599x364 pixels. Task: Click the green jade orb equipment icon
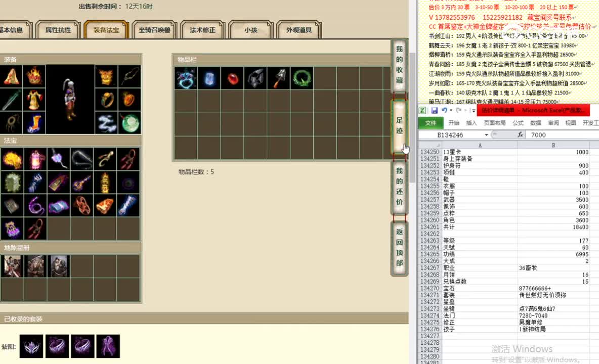(130, 123)
